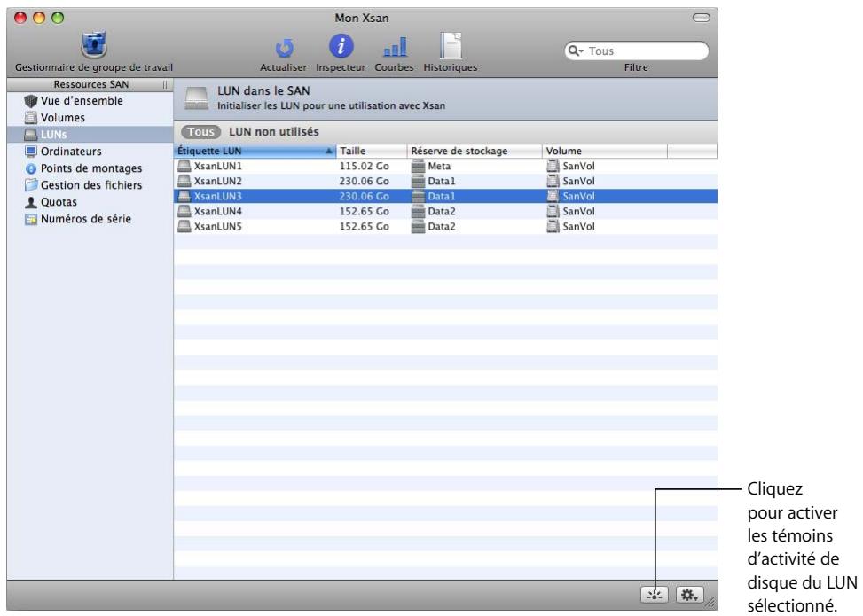Image resolution: width=863 pixels, height=616 pixels.
Task: Click the XsanLUN1 disk icon
Action: pos(184,166)
